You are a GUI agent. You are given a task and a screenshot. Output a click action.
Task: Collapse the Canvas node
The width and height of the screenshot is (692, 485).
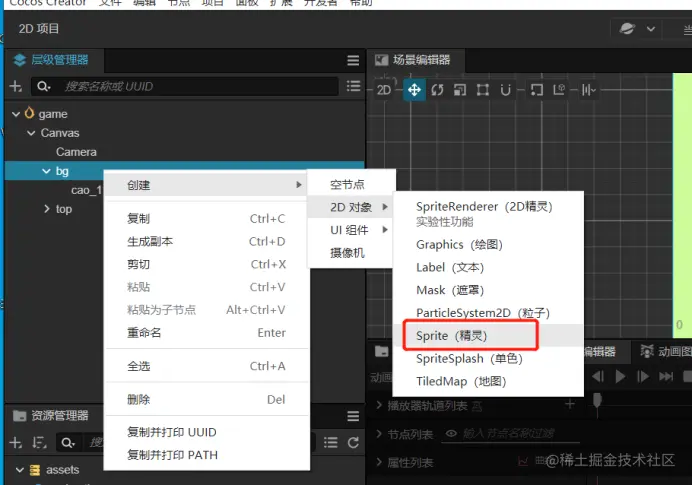pyautogui.click(x=31, y=133)
